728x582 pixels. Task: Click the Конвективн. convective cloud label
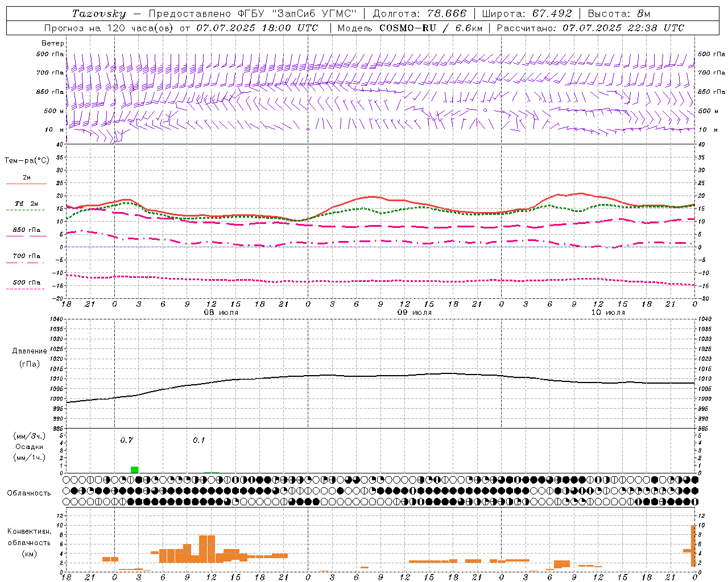[29, 531]
